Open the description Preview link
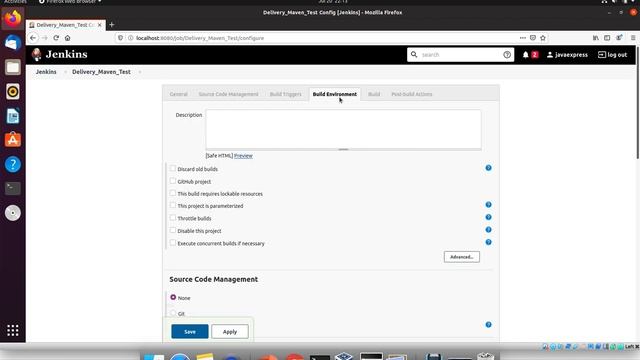 click(x=243, y=156)
